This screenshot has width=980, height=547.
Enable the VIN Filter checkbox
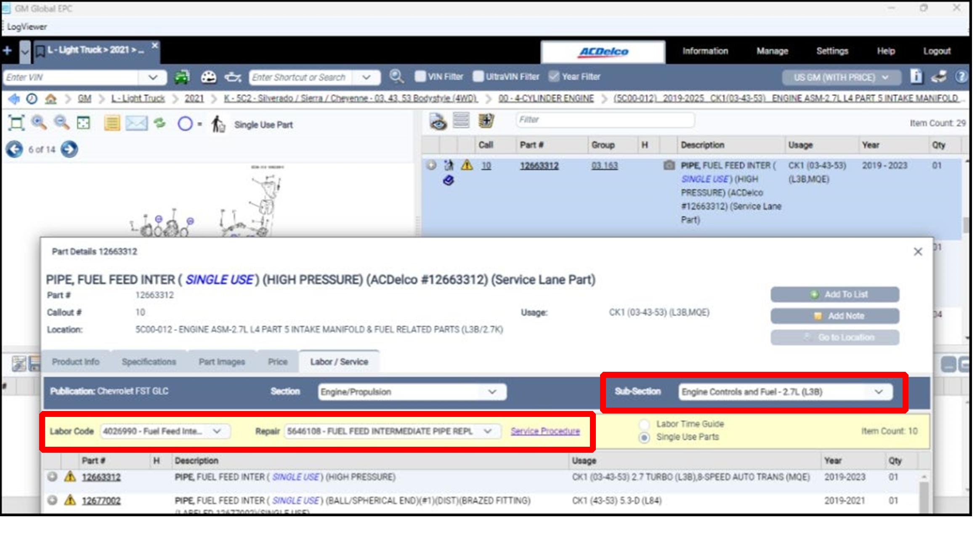pyautogui.click(x=420, y=77)
